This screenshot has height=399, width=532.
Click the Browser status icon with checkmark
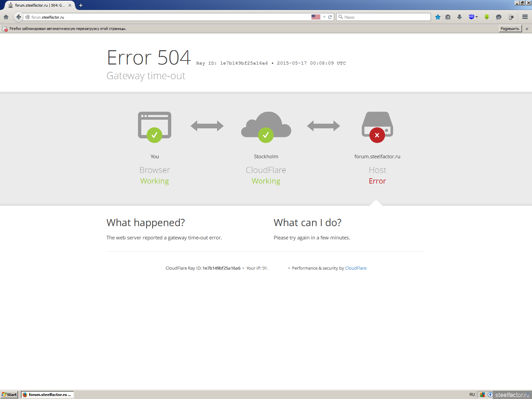coord(155,127)
